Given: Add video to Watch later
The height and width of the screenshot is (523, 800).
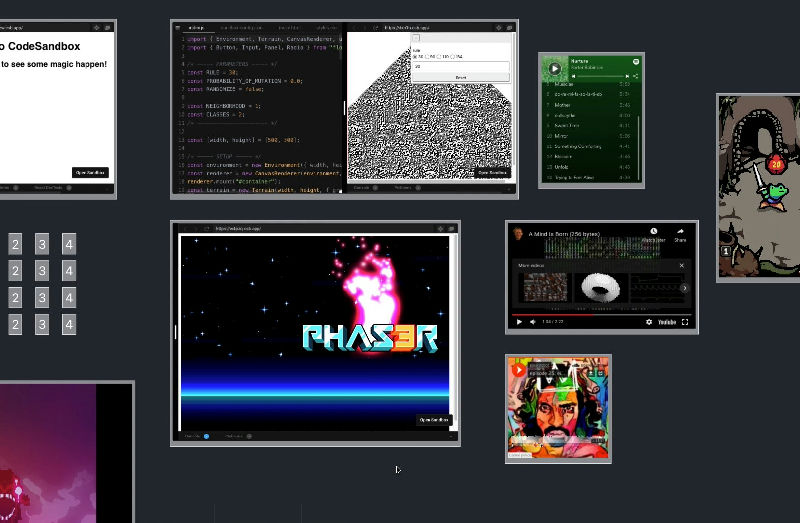Looking at the screenshot, I should coord(654,231).
